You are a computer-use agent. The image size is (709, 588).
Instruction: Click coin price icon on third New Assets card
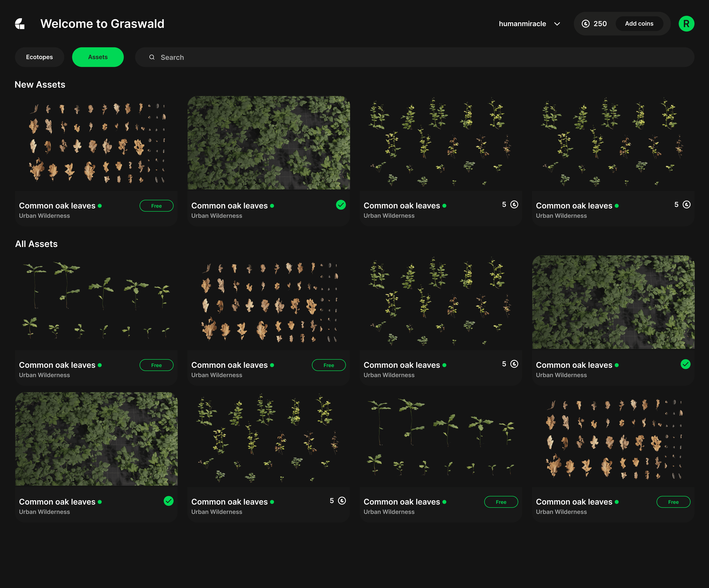514,204
